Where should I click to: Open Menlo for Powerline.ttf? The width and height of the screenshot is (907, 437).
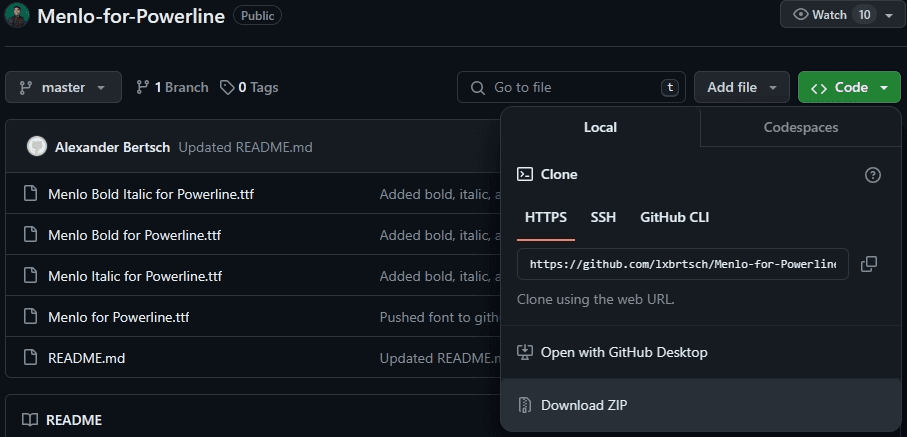pyautogui.click(x=119, y=317)
